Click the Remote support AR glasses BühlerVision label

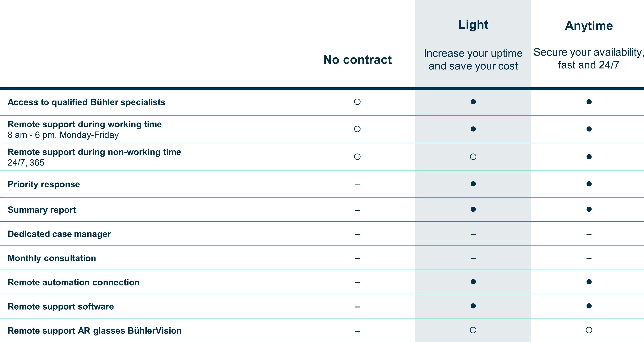point(95,331)
